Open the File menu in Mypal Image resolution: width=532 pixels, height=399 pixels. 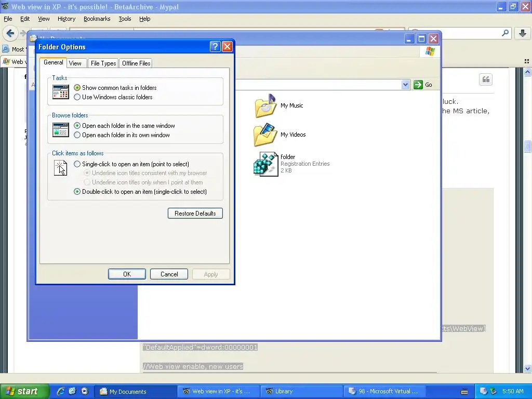coord(8,19)
